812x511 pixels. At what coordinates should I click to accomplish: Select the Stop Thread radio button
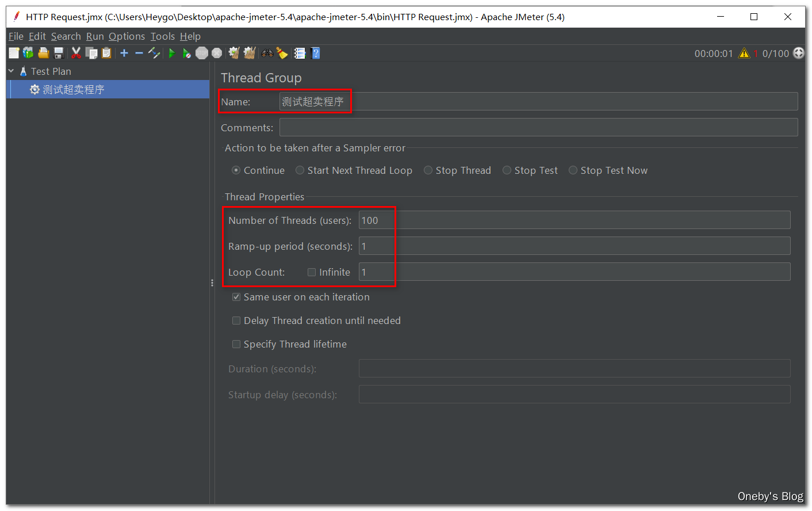tap(428, 170)
